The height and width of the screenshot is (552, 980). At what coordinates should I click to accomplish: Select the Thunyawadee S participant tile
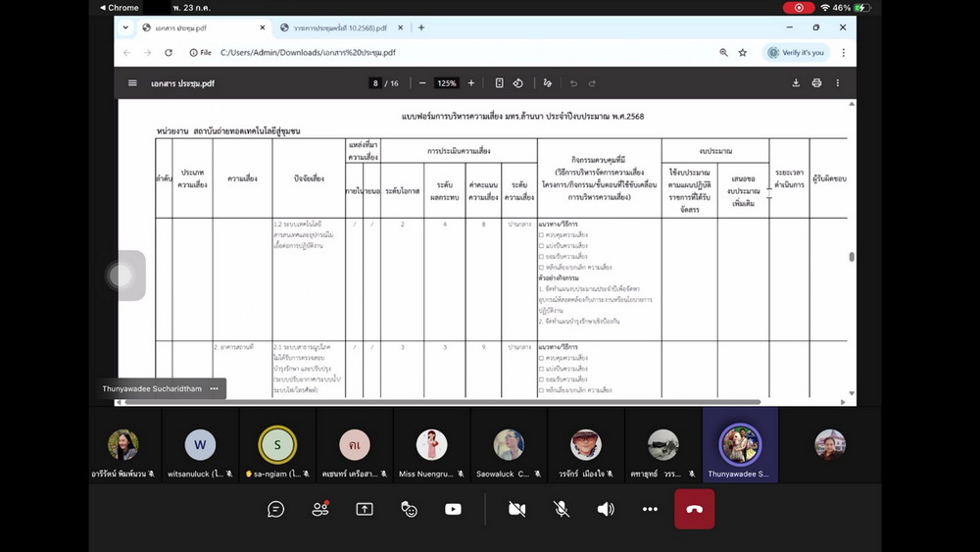740,445
